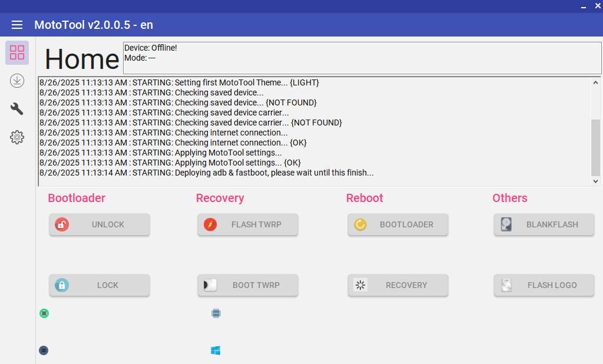This screenshot has height=364, width=603.
Task: Close the MotoTool window
Action: click(x=598, y=6)
